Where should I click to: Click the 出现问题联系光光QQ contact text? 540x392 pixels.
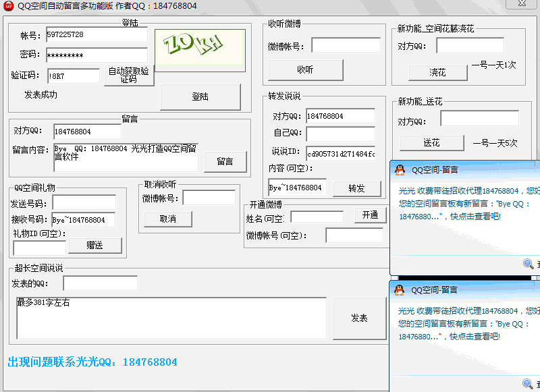click(92, 362)
